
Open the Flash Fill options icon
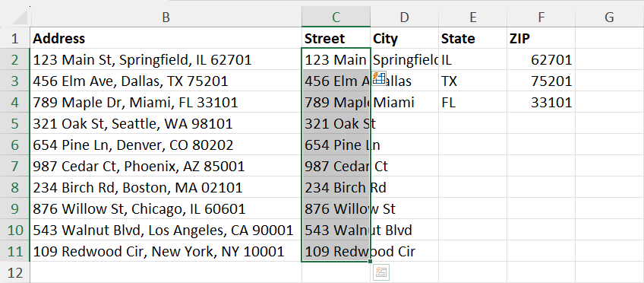click(x=379, y=78)
